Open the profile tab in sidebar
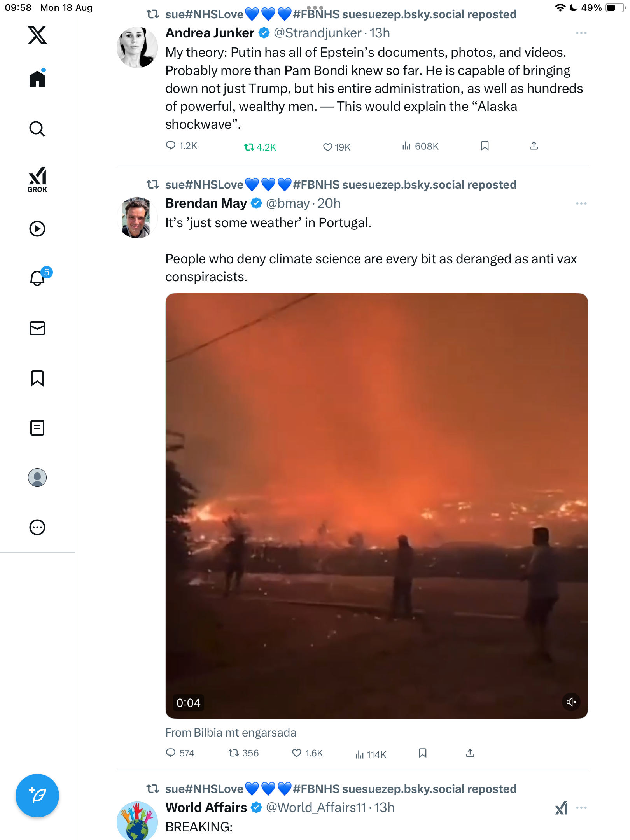This screenshot has width=630, height=840. (x=37, y=478)
